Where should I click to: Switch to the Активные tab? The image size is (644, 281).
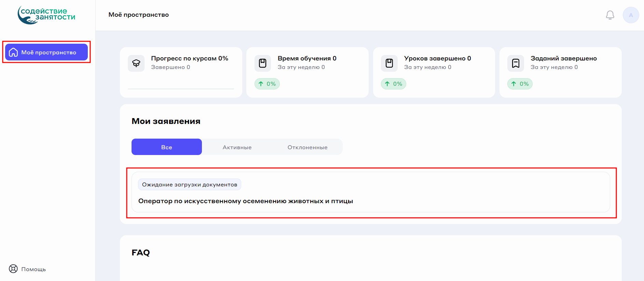pyautogui.click(x=237, y=147)
